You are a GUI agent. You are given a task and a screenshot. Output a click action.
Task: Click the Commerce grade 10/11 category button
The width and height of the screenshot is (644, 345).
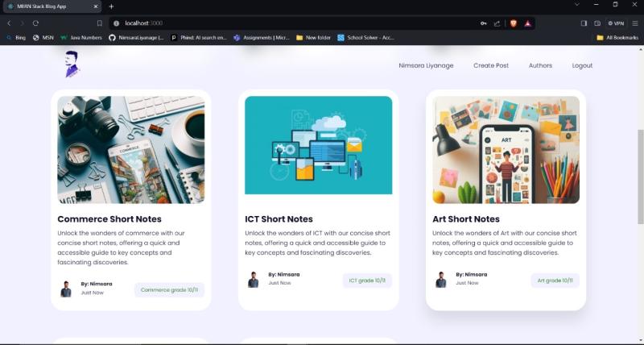tap(169, 290)
